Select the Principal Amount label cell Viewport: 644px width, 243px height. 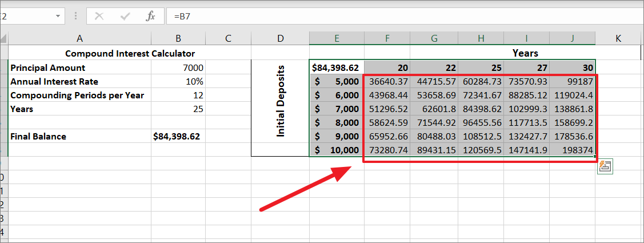pyautogui.click(x=79, y=67)
